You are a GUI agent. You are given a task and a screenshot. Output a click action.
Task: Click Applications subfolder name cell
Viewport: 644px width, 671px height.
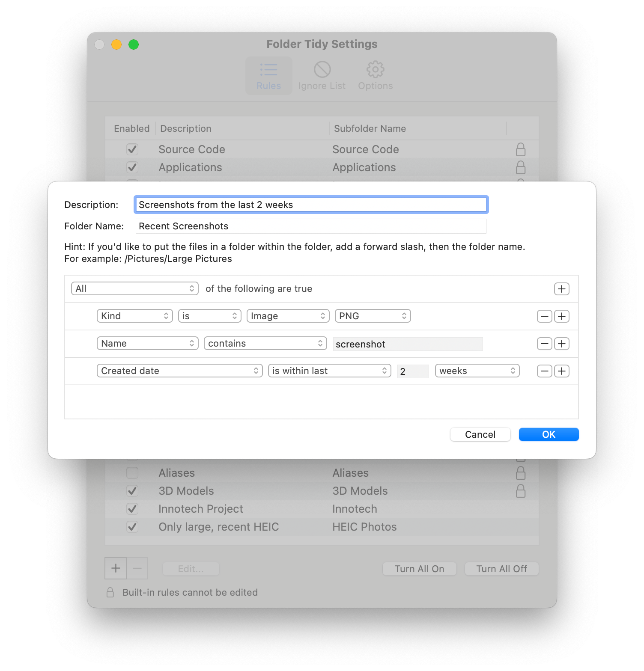364,167
